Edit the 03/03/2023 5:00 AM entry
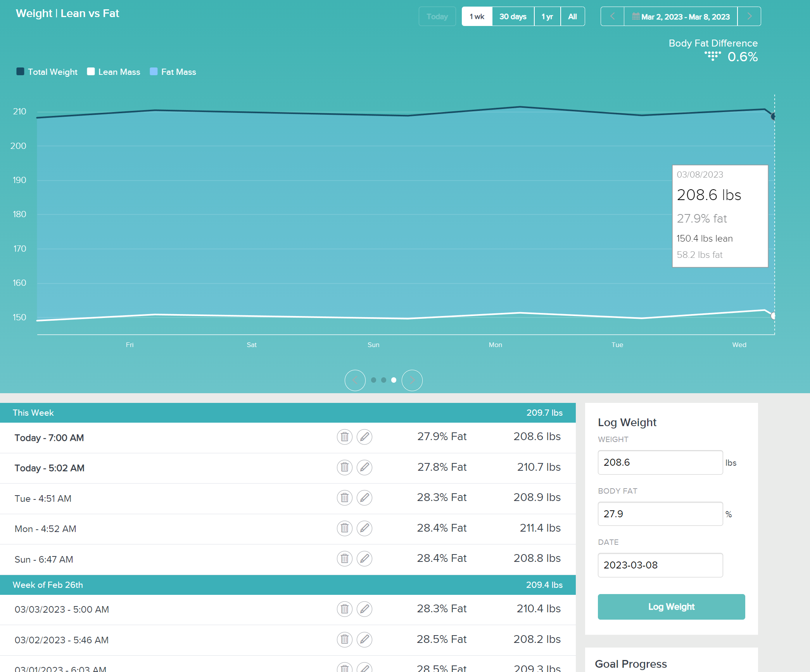Image resolution: width=810 pixels, height=672 pixels. click(364, 609)
